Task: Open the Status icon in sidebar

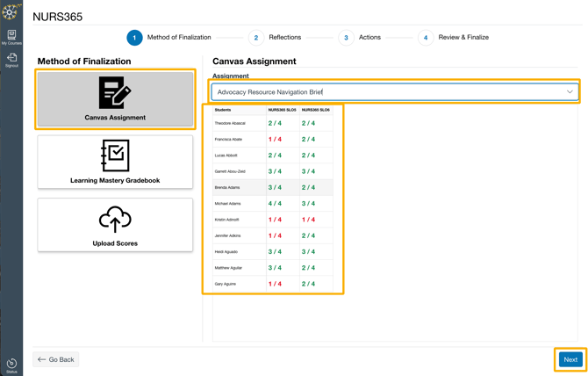Action: pos(11,365)
